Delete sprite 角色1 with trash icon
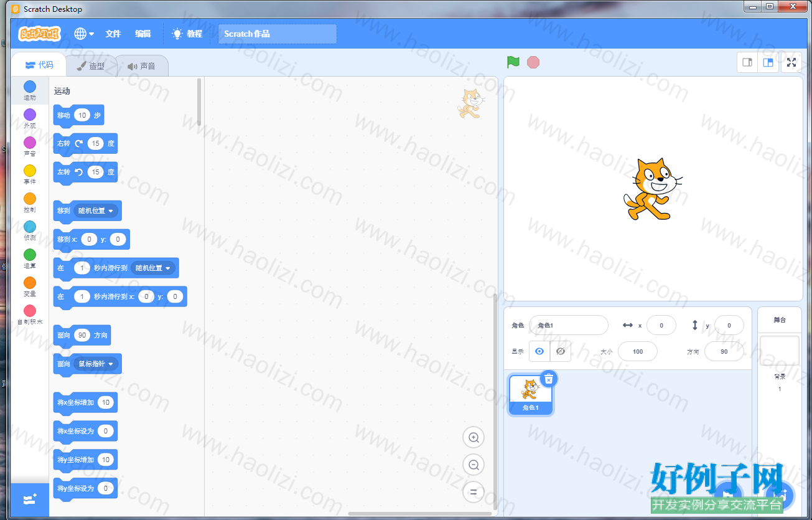Image resolution: width=812 pixels, height=520 pixels. pos(548,379)
